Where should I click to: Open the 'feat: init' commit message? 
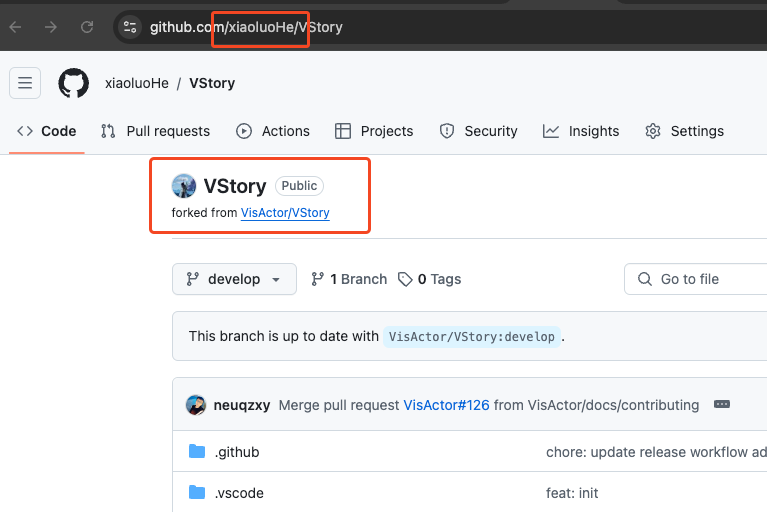[572, 493]
